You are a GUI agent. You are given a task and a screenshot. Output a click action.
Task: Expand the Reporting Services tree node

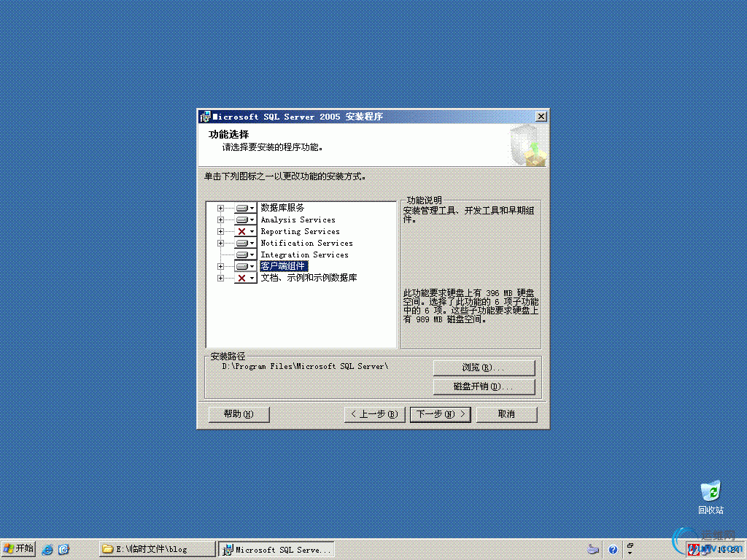click(220, 231)
